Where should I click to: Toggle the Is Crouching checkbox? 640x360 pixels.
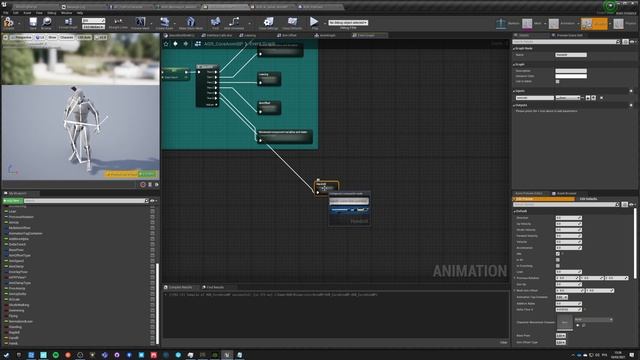click(x=558, y=266)
